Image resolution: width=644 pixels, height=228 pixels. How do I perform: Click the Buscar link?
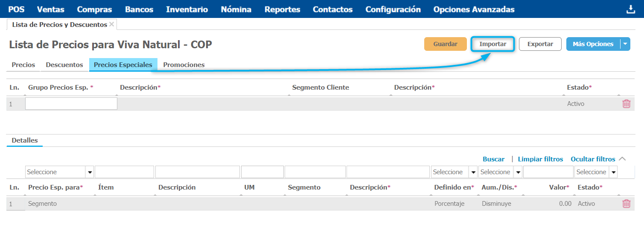(493, 159)
